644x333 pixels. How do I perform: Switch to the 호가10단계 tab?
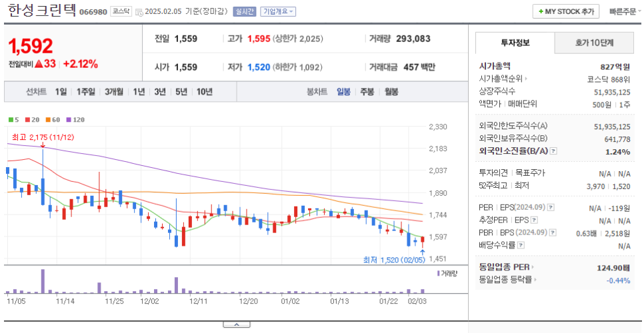pyautogui.click(x=594, y=43)
